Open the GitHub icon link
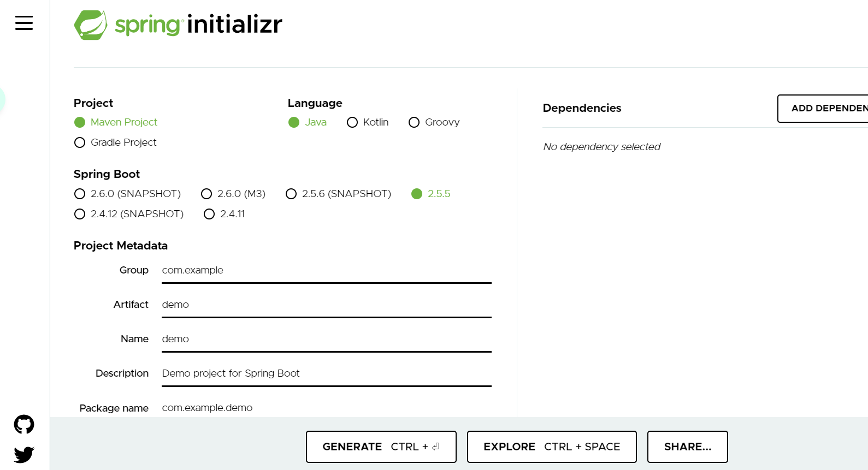Screen dimensions: 868x470 [x=24, y=424]
